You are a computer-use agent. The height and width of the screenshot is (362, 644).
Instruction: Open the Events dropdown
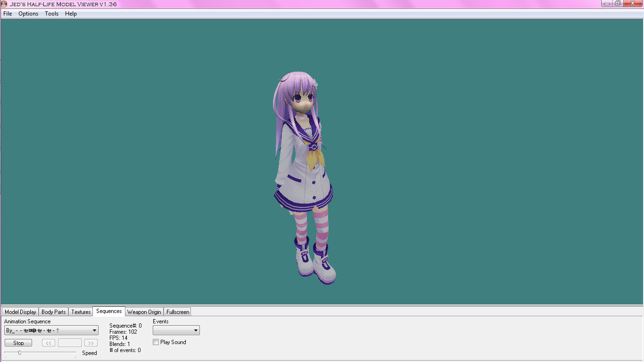pos(195,330)
